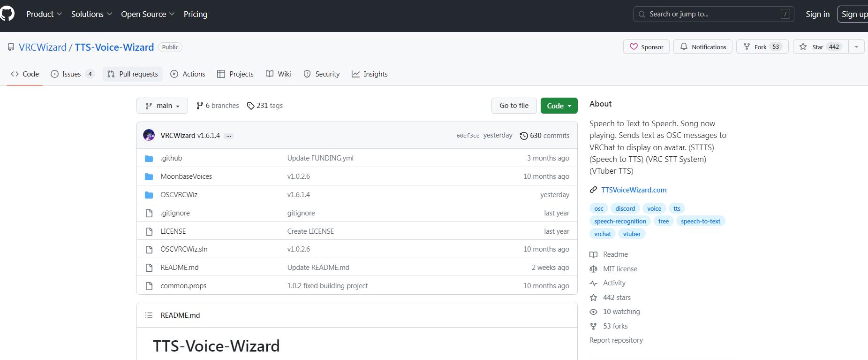868x360 pixels.
Task: Expand the Open Source menu
Action: [148, 14]
